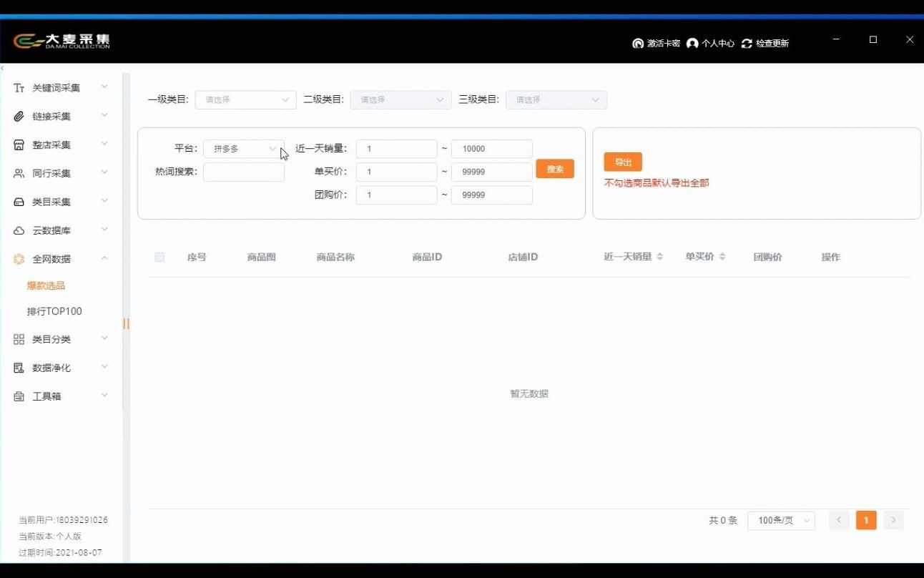Expand the 工具箱 menu chevron
The width and height of the screenshot is (924, 578).
coord(104,396)
